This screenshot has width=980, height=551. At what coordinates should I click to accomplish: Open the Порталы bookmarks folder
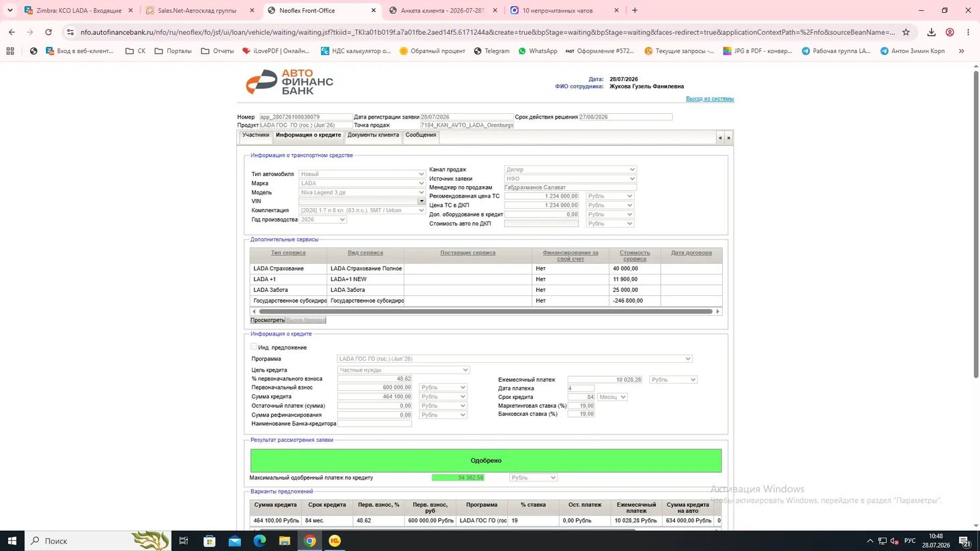[x=173, y=51]
